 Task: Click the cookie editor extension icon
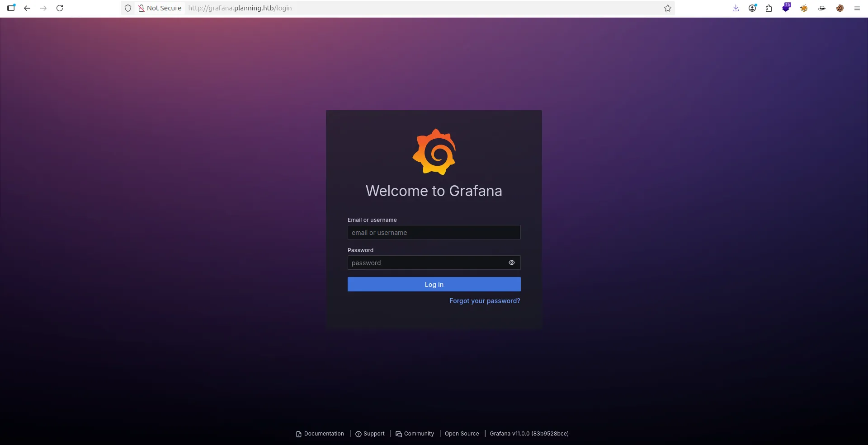[840, 8]
